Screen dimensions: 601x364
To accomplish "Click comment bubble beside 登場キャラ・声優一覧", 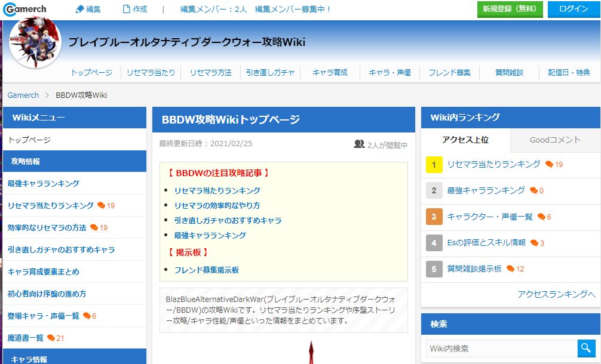I will (87, 316).
